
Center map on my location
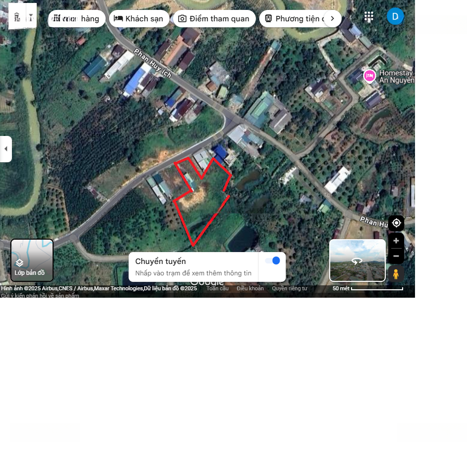pos(396,223)
